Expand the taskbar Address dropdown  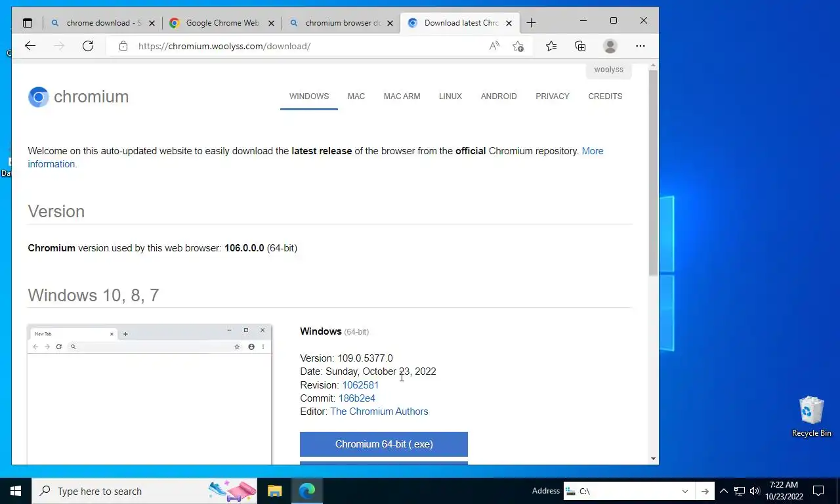click(x=685, y=491)
